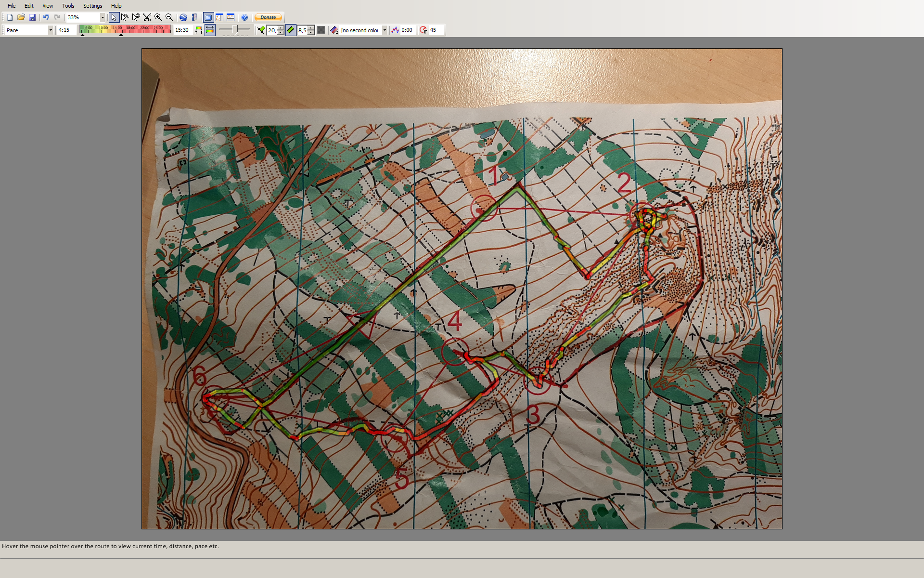Save the document with the floppy icon

tap(32, 17)
